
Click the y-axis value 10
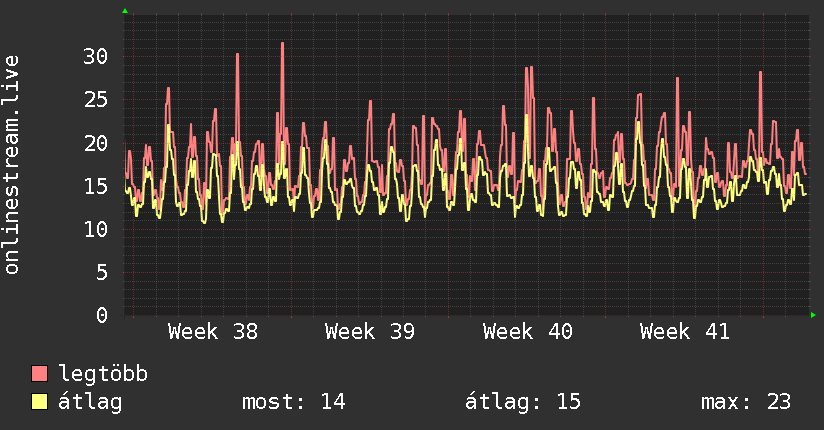(x=96, y=229)
